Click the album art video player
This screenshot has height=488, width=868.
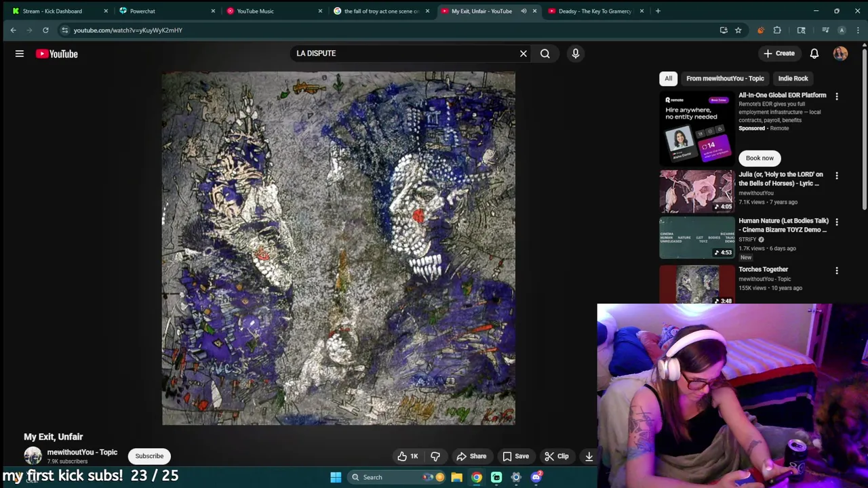tap(338, 248)
